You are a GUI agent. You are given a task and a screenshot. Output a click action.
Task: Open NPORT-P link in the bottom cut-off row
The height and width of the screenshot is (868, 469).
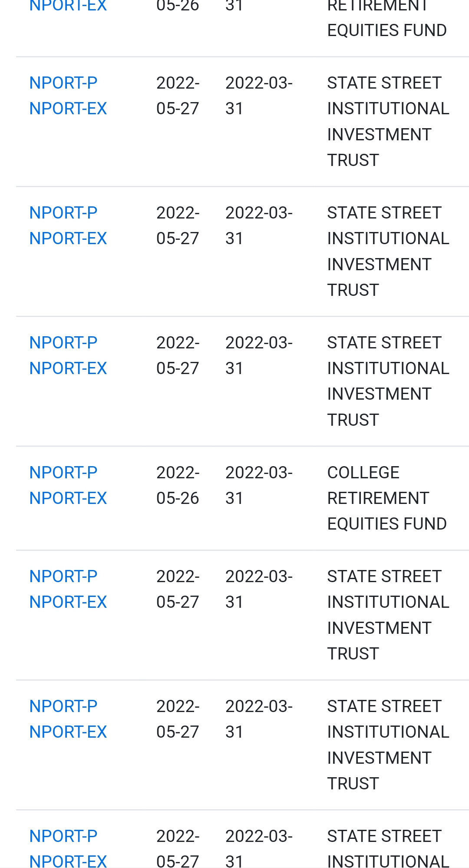tap(63, 836)
